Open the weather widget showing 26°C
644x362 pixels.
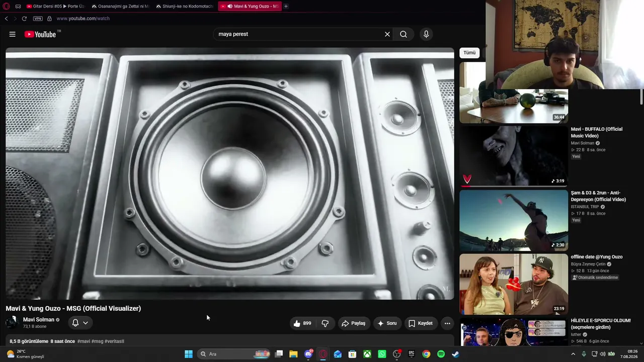(x=25, y=354)
